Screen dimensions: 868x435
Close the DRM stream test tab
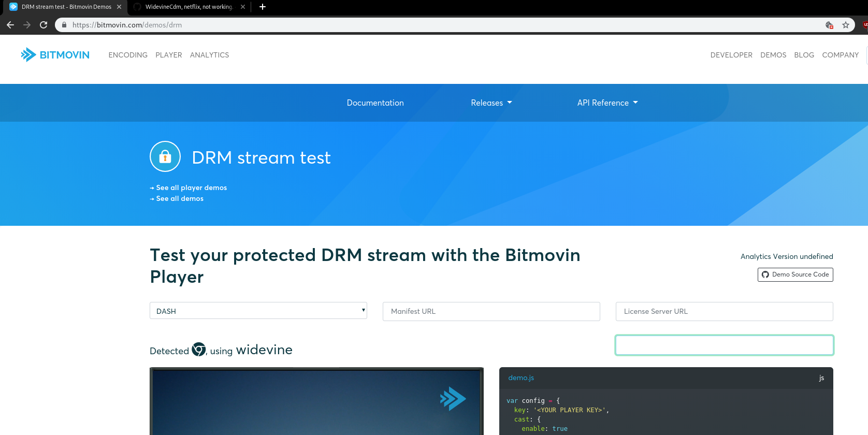click(119, 7)
